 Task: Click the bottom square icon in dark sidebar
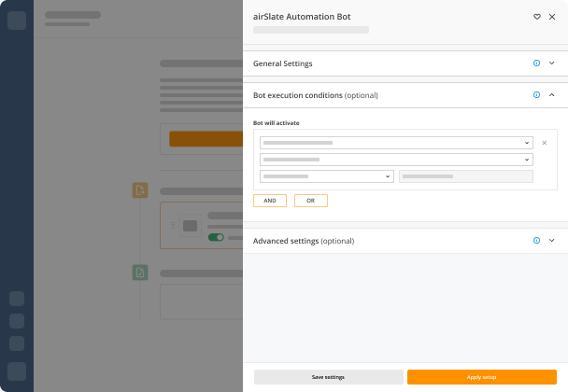tap(17, 371)
